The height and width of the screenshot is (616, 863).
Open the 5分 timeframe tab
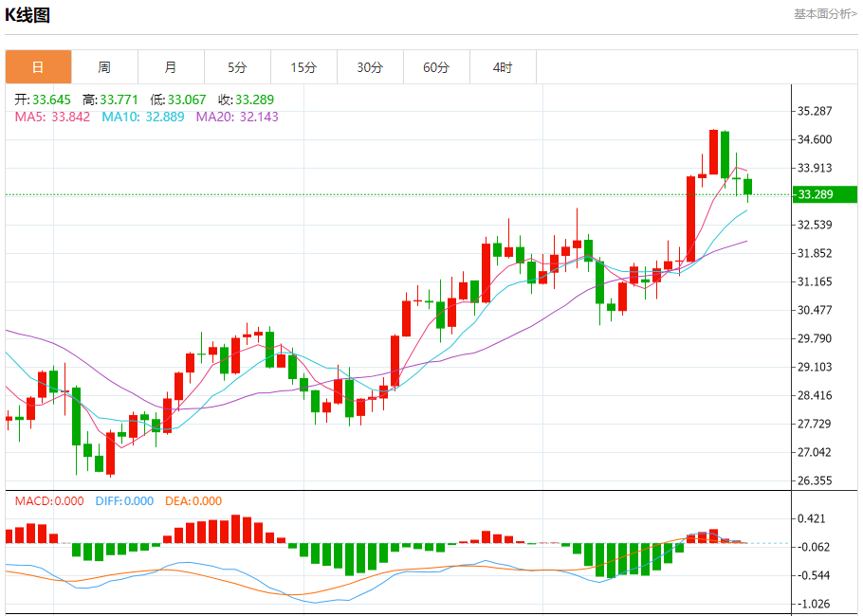tap(237, 67)
